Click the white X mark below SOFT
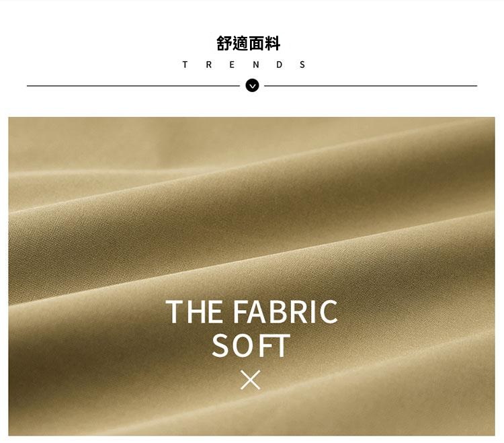504x443 pixels. [251, 380]
